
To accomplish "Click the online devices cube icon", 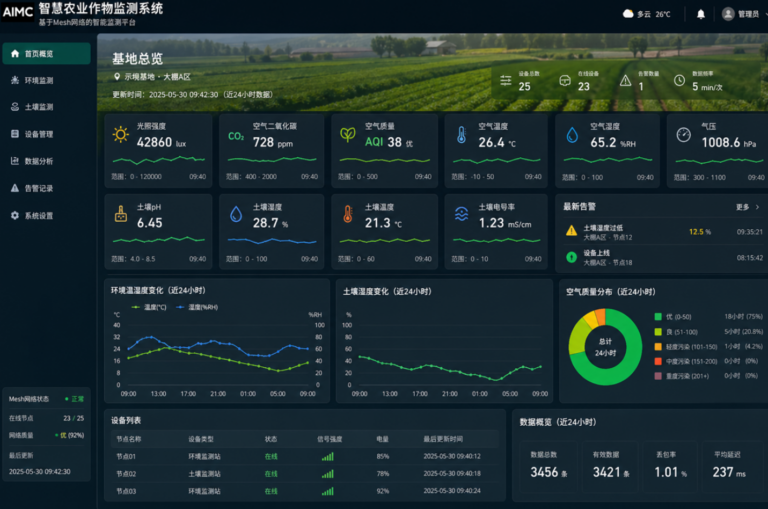I will (x=565, y=81).
